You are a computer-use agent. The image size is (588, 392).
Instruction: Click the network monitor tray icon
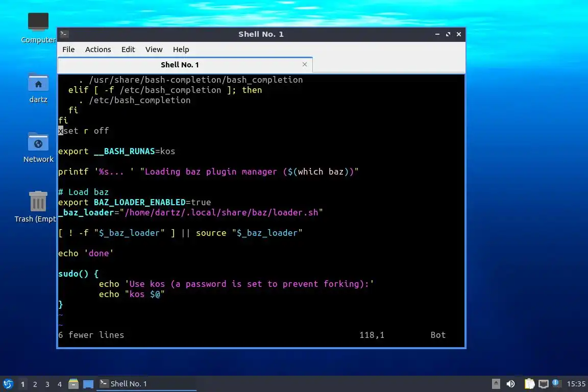(543, 384)
